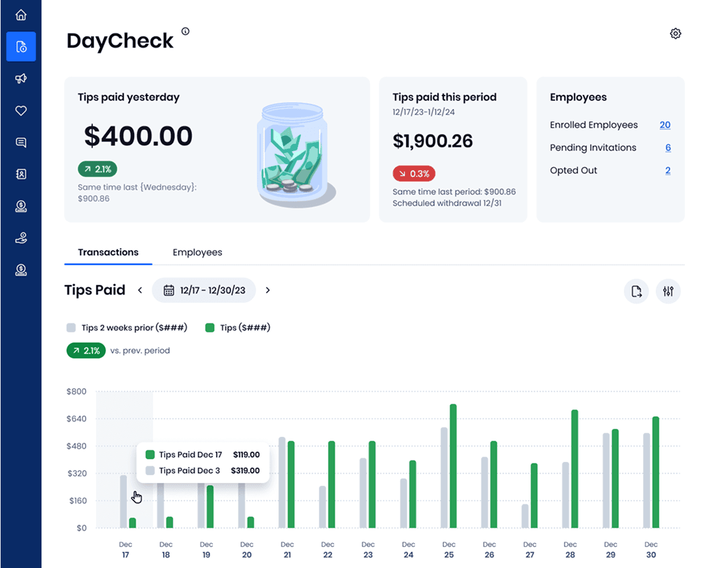Click the Scheduled withdrawal 12/31 text

[x=447, y=203]
